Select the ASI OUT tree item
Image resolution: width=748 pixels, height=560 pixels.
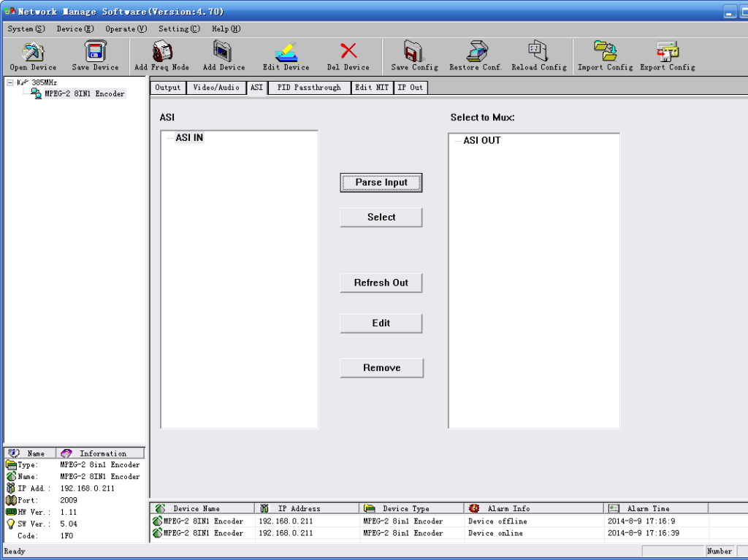tap(482, 141)
